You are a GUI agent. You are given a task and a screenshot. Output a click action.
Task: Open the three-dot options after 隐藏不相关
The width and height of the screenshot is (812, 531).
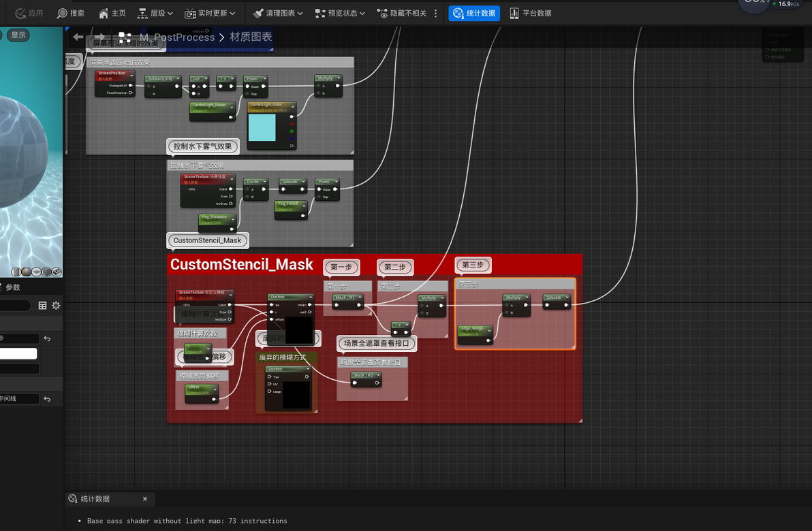(x=435, y=13)
